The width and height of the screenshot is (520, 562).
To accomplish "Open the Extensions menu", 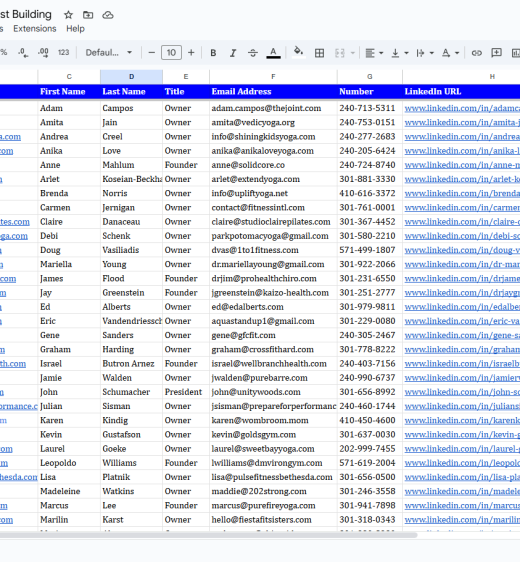I will point(35,29).
